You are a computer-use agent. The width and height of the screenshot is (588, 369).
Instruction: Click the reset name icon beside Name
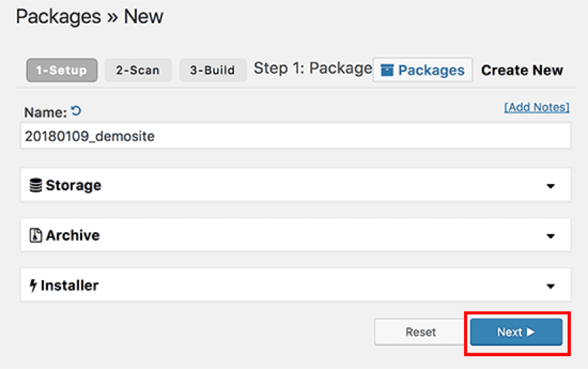pos(76,110)
